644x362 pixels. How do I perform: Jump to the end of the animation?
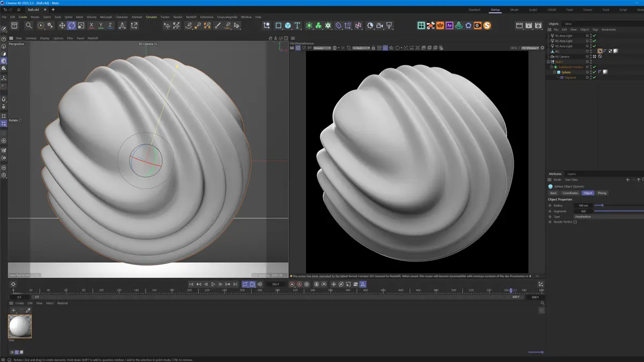point(235,284)
